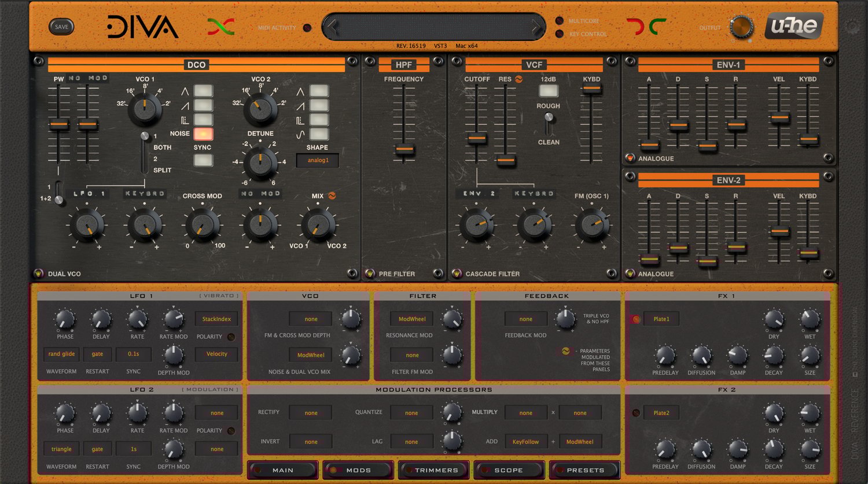Open the ENV-2 ANALOGUE envelope model menu
Screen dimensions: 868x484
click(x=630, y=274)
